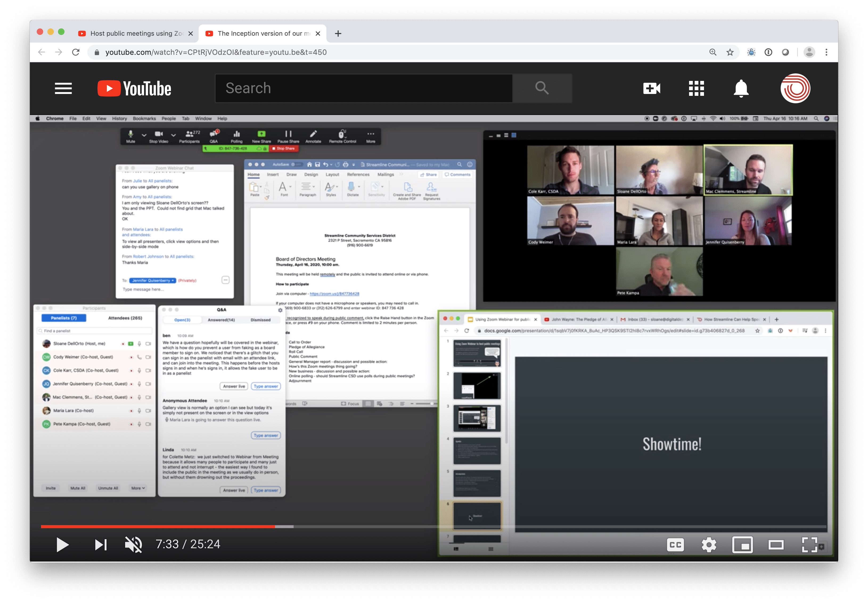The image size is (868, 602).
Task: Skip to the next video
Action: tap(101, 545)
